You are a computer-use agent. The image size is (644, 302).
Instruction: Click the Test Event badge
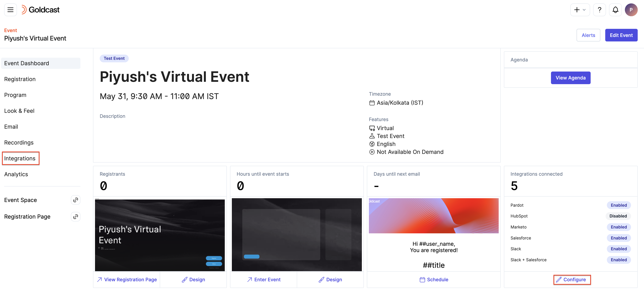click(x=114, y=58)
